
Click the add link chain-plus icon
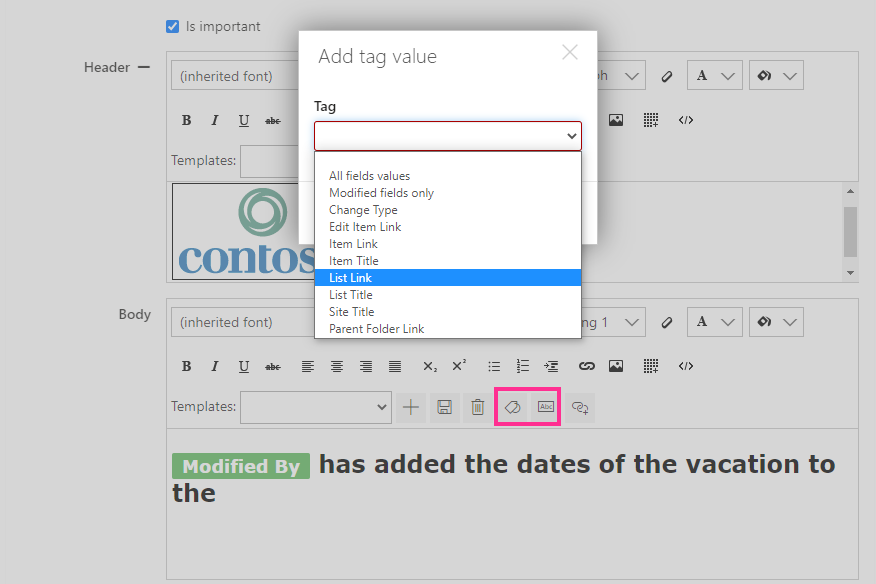point(580,407)
